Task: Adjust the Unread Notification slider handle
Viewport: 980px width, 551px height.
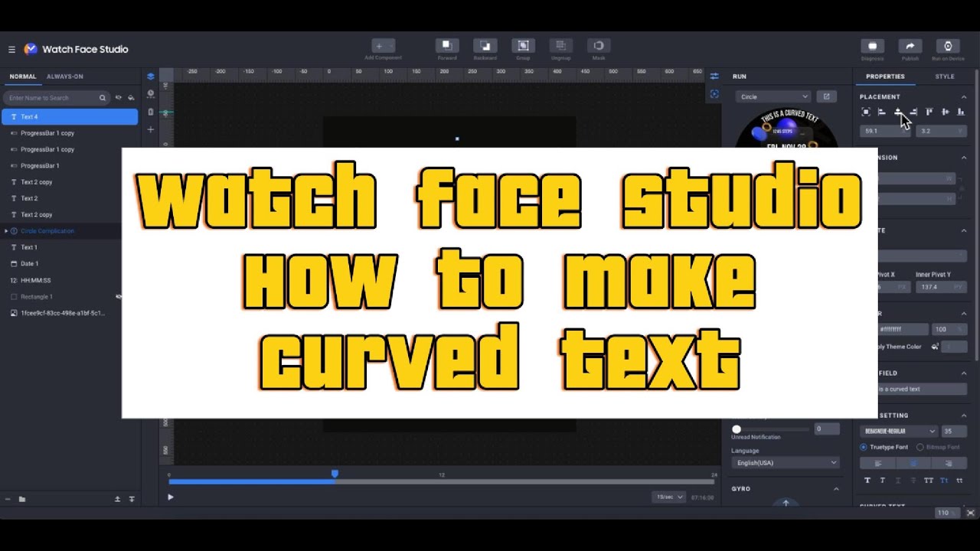Action: click(x=737, y=429)
